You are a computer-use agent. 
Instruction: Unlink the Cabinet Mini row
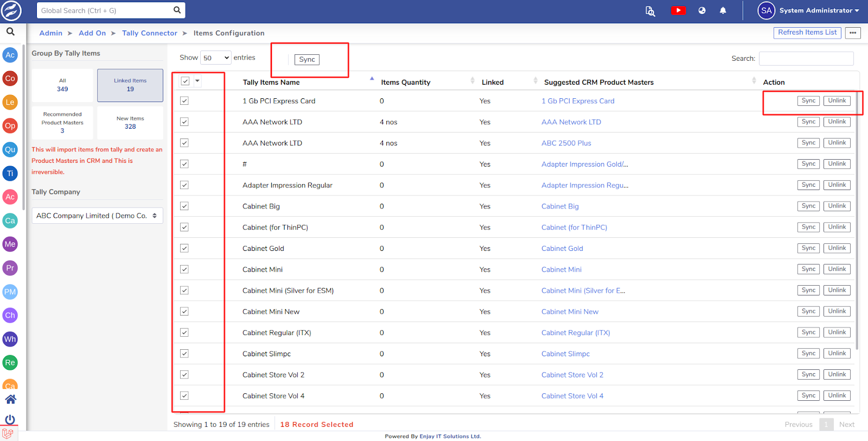(x=837, y=269)
